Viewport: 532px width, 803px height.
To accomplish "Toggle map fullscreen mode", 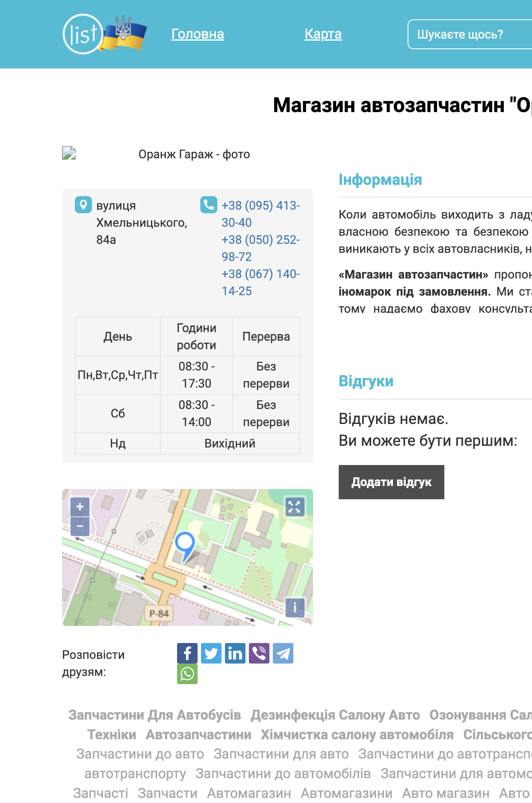I will tap(295, 507).
